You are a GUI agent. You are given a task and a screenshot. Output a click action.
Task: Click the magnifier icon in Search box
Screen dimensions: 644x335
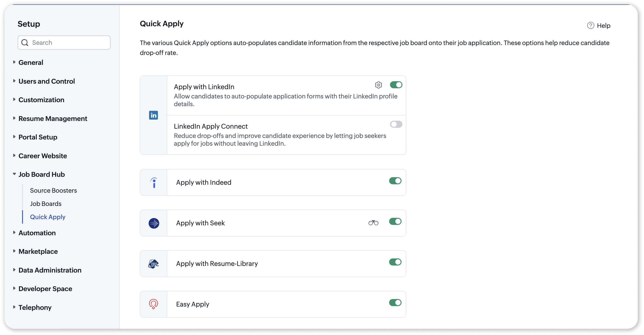(x=25, y=43)
